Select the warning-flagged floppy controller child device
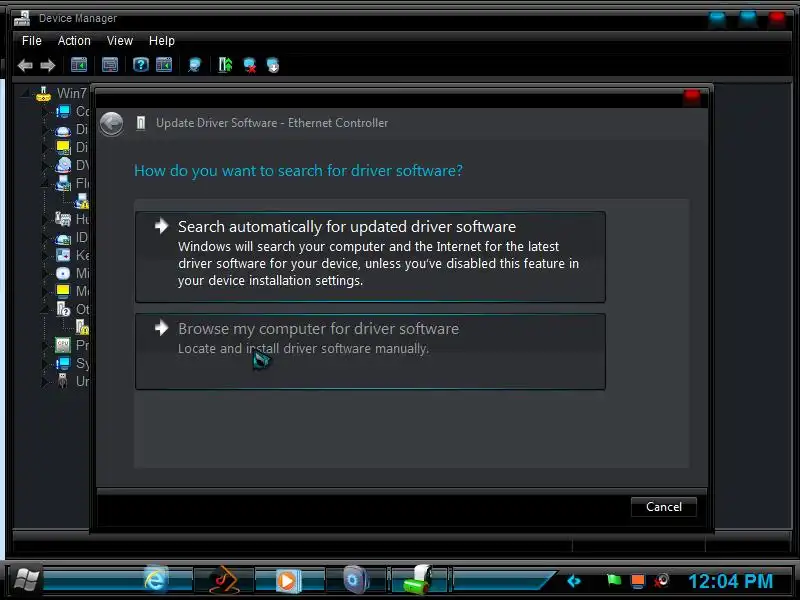 coord(82,201)
